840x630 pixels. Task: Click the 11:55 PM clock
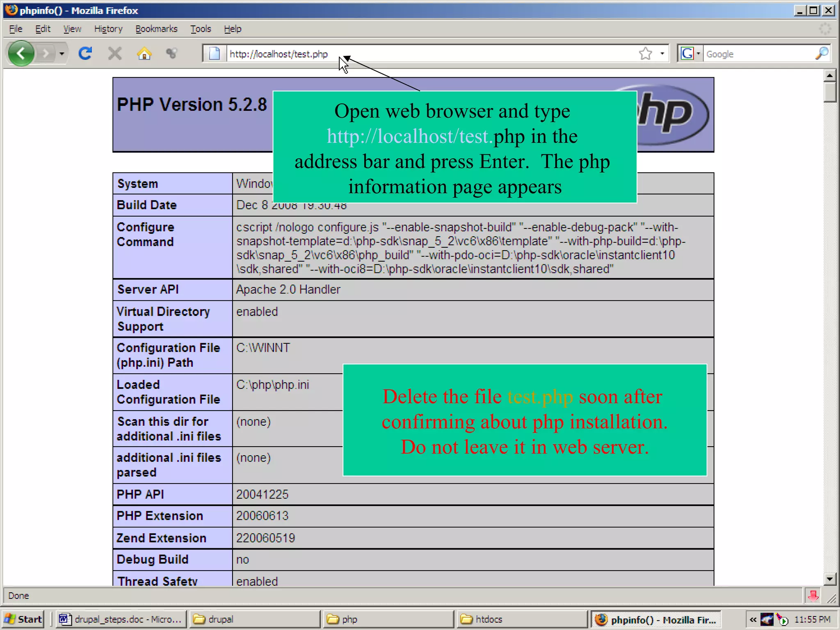[x=812, y=619]
